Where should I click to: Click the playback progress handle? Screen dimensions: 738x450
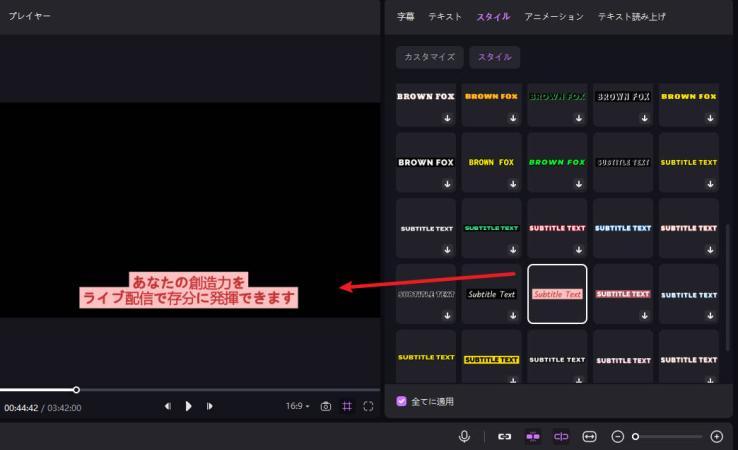76,390
